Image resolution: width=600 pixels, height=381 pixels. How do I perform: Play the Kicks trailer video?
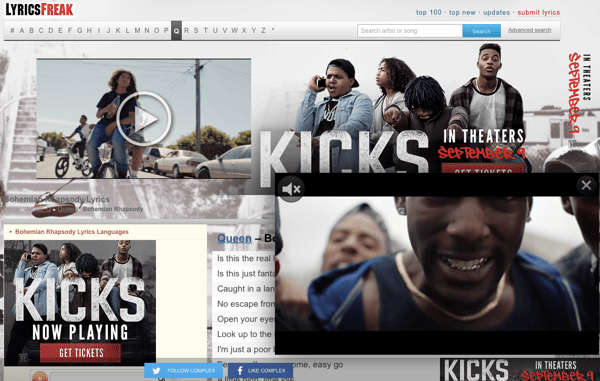[x=143, y=119]
